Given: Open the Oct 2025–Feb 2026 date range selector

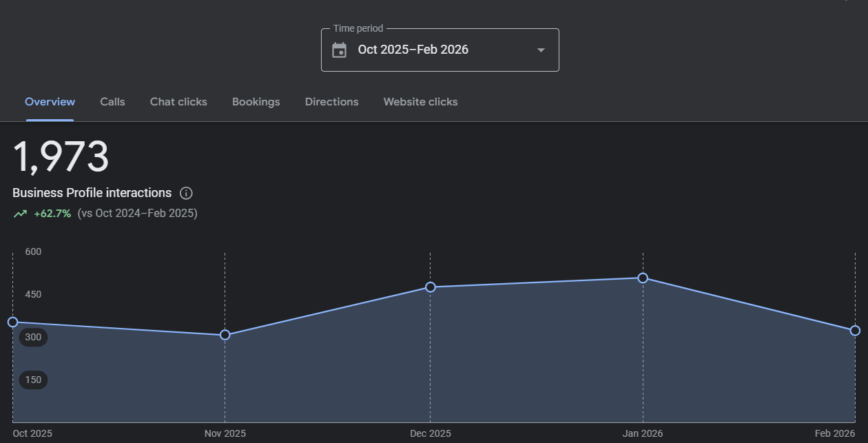Looking at the screenshot, I should pos(413,50).
